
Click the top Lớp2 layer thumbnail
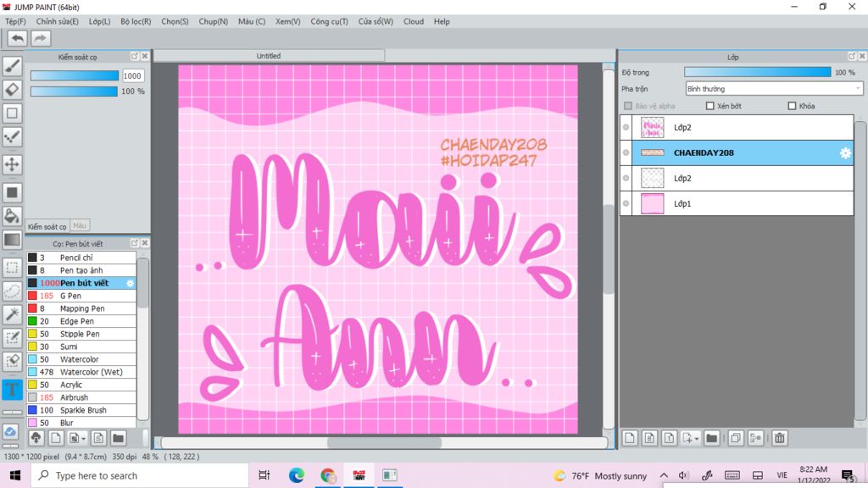coord(652,127)
